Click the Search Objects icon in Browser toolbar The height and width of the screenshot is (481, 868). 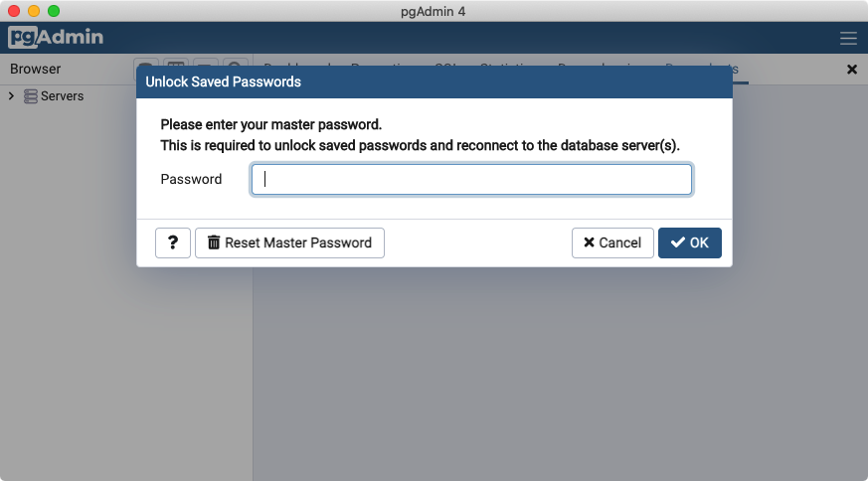[235, 66]
